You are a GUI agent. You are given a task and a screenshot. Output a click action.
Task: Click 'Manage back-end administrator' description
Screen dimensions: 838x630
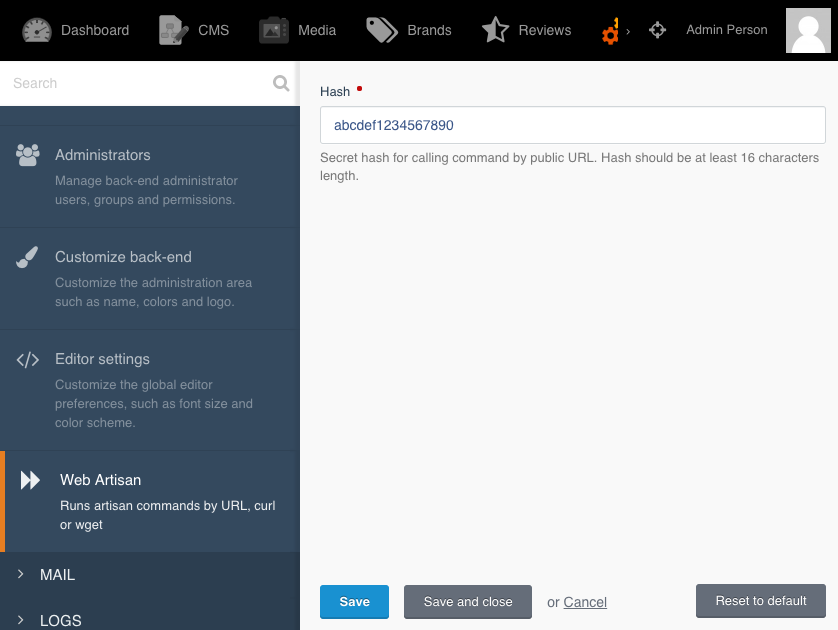pyautogui.click(x=146, y=190)
